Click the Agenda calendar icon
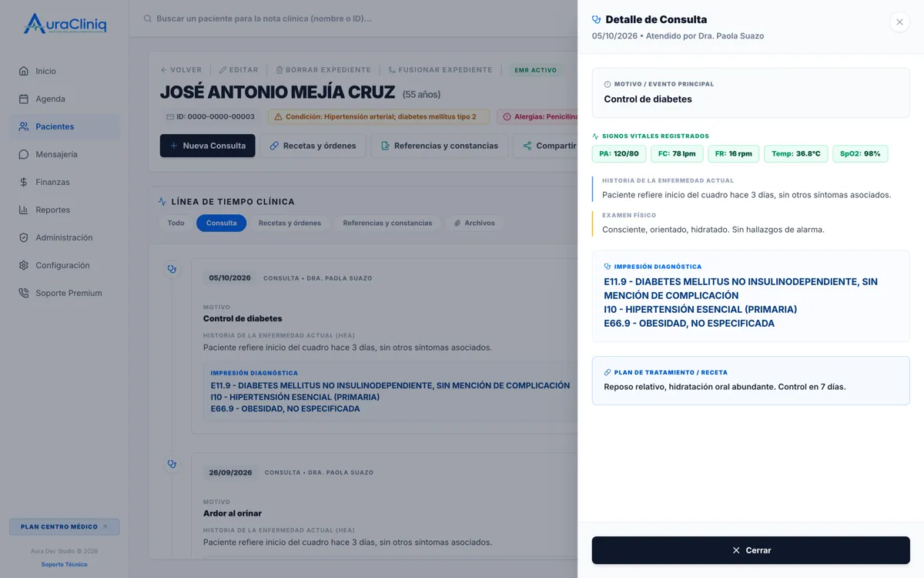924x578 pixels. coord(24,99)
